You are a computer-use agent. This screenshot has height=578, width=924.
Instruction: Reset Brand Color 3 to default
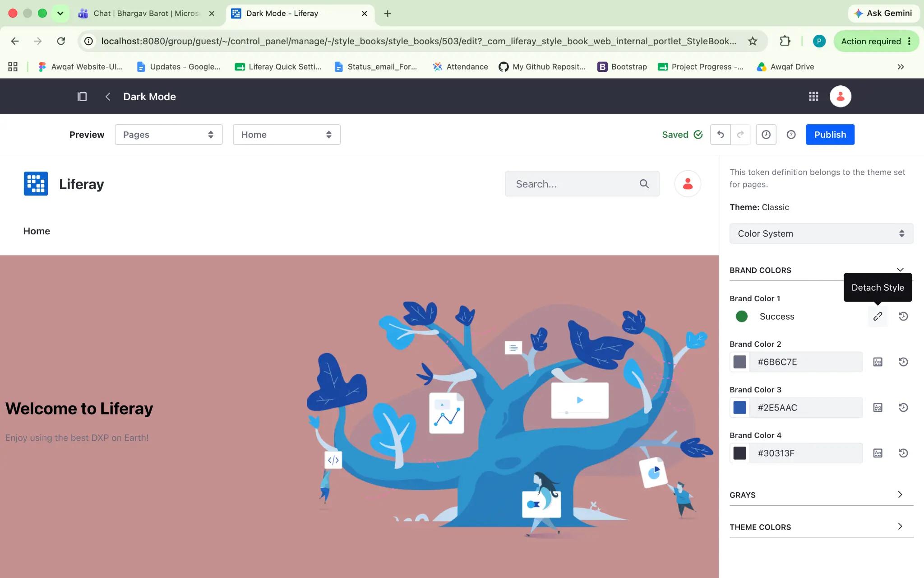pos(903,408)
